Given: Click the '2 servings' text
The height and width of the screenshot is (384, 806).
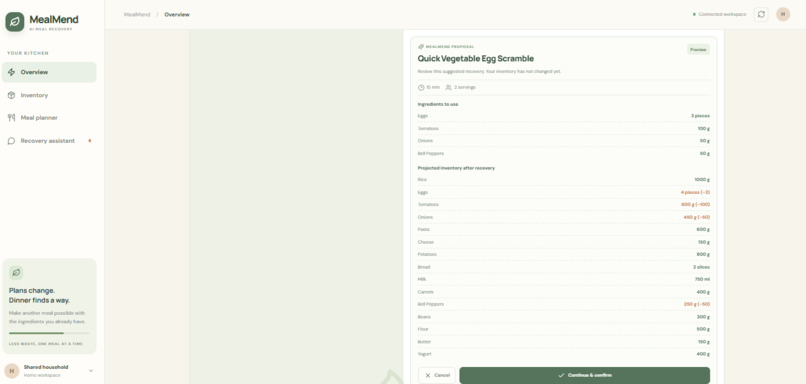Looking at the screenshot, I should 465,87.
